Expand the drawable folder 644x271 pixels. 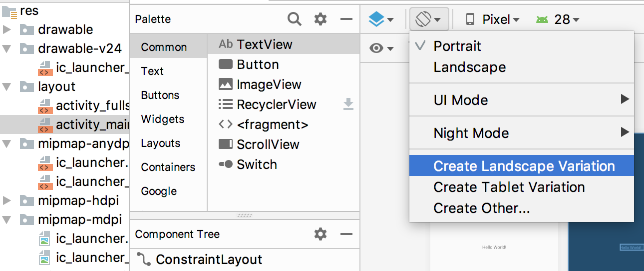6,29
